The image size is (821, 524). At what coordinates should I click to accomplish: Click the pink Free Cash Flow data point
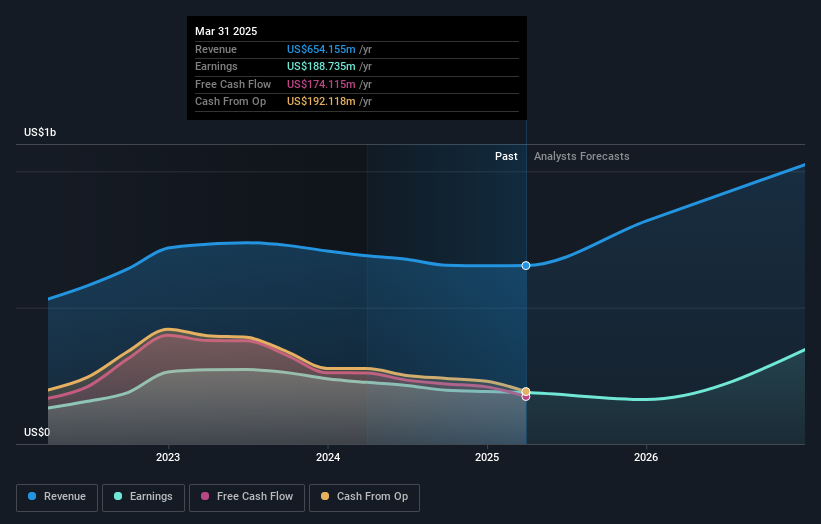(526, 397)
